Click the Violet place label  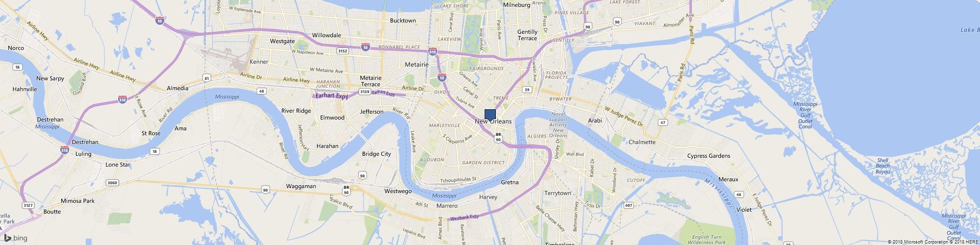click(744, 210)
